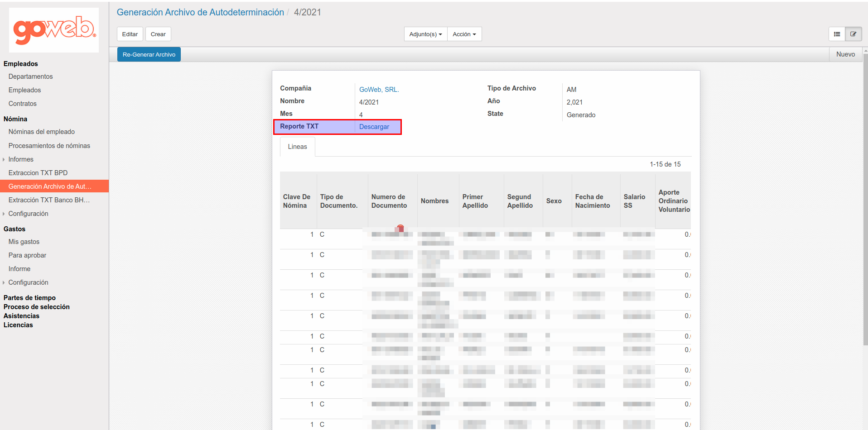Open Generación Archivo de Autodeterminación breadcrumb
Screen dimensions: 868x430
click(200, 12)
